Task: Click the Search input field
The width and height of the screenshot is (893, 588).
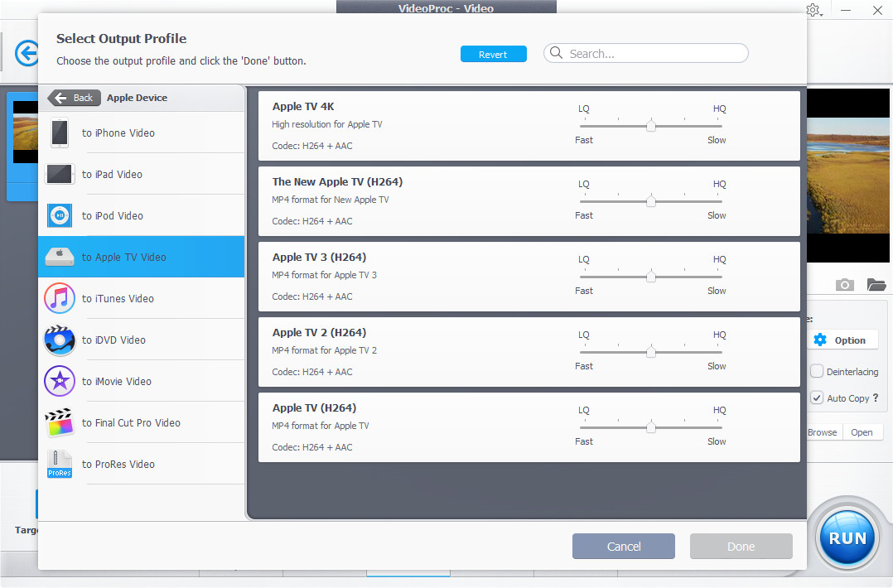Action: click(646, 54)
